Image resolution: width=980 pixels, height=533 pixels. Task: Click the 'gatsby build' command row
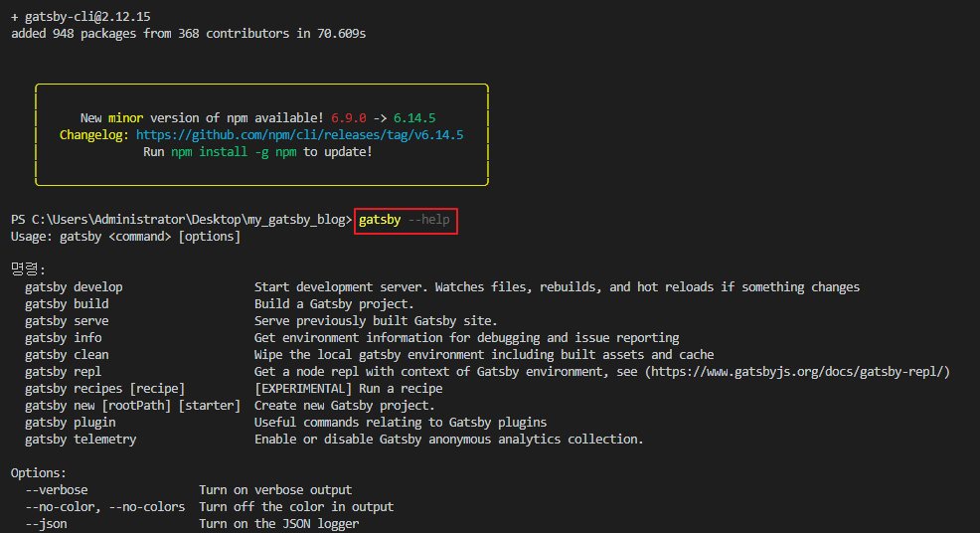click(67, 304)
